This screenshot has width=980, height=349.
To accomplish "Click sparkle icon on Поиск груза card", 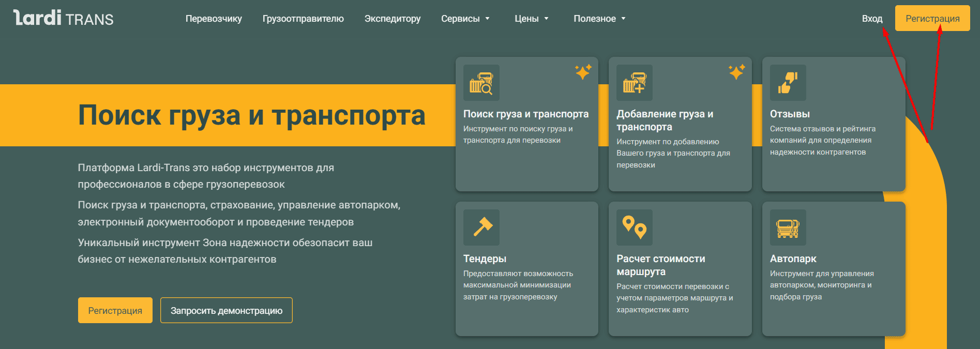I will 583,72.
